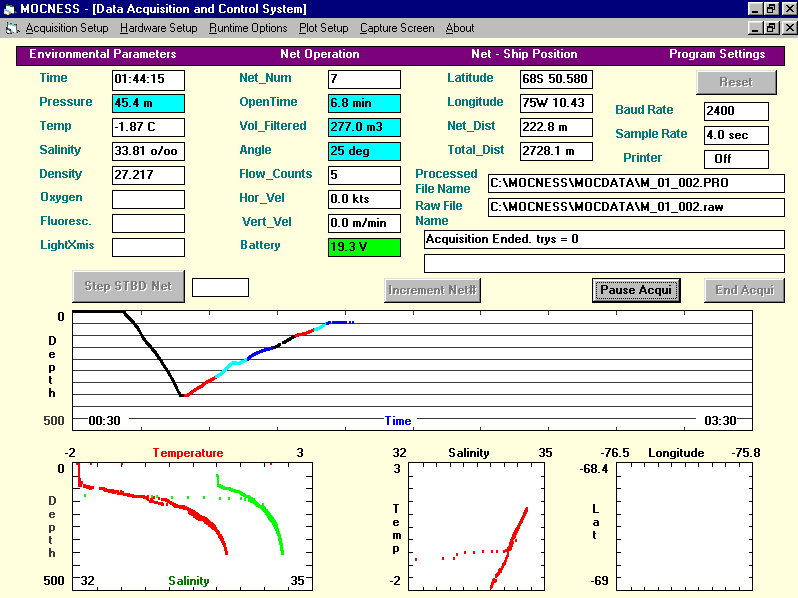Click the Reset button

tap(736, 82)
